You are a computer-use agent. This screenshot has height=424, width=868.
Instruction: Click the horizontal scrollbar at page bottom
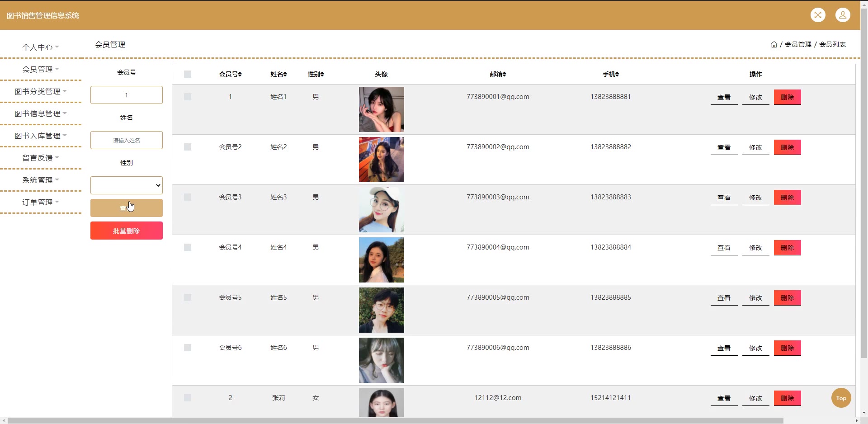(x=396, y=420)
